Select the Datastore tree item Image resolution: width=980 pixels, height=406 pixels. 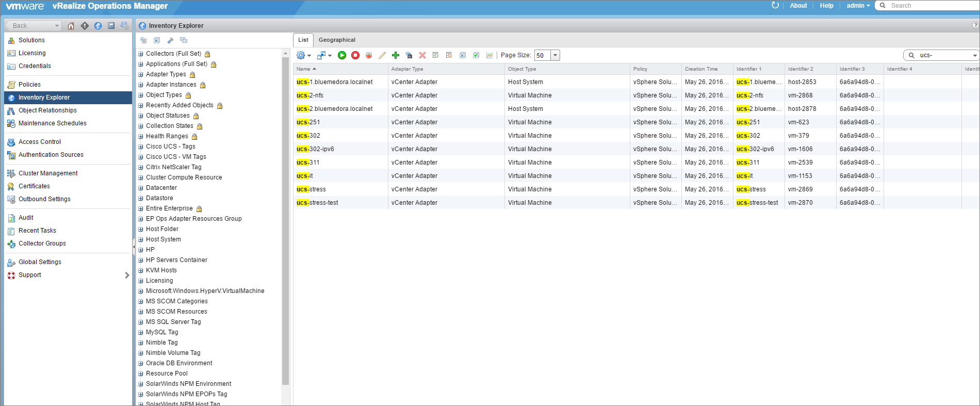pyautogui.click(x=159, y=198)
